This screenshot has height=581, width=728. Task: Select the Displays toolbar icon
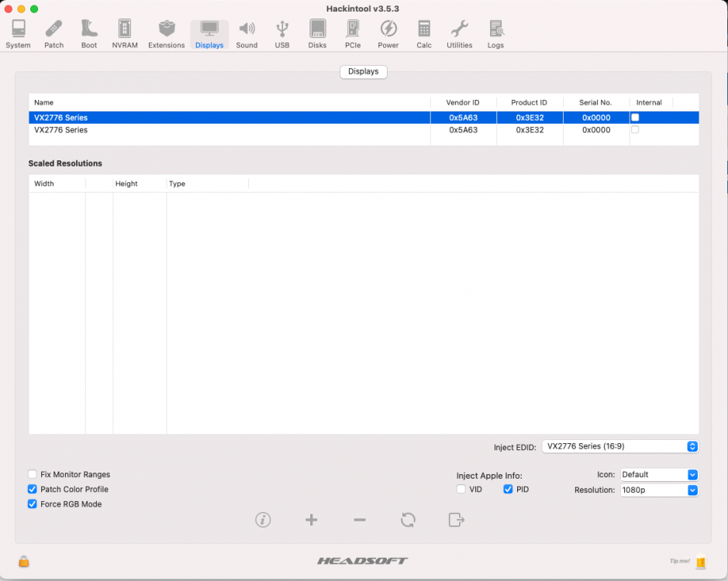[209, 34]
